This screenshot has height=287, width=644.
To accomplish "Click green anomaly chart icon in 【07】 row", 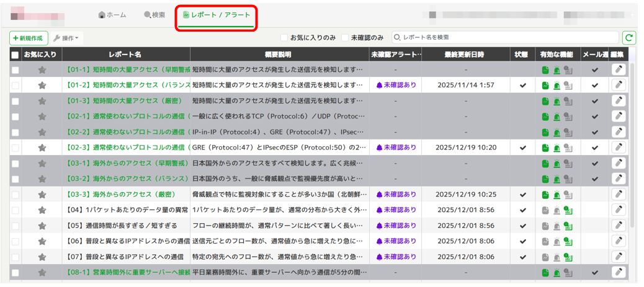I will coord(568,257).
